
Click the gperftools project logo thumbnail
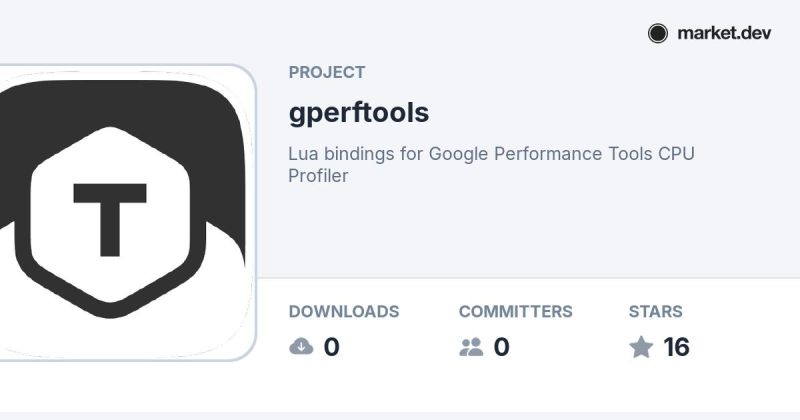(127, 212)
